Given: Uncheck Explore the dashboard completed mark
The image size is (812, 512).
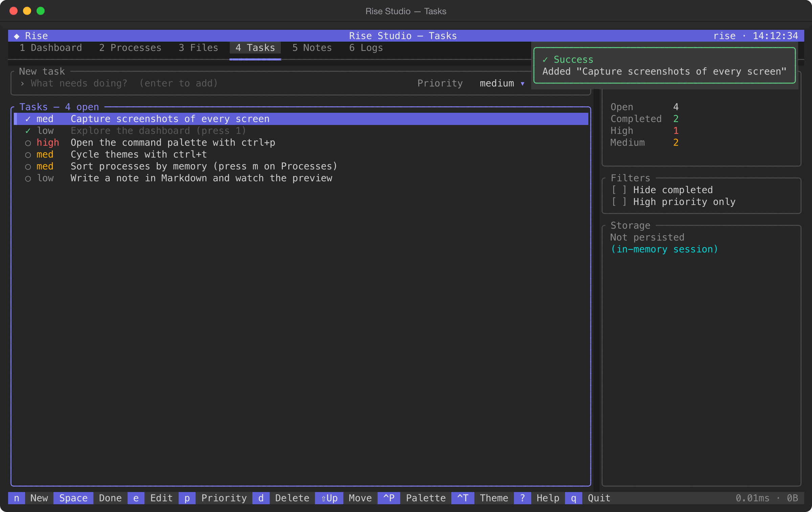Looking at the screenshot, I should click(x=28, y=131).
